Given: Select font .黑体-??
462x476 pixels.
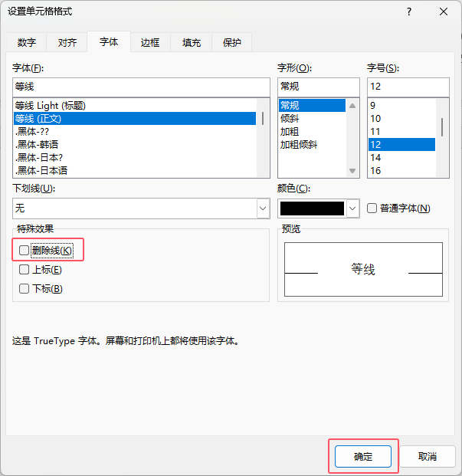Looking at the screenshot, I should click(135, 131).
